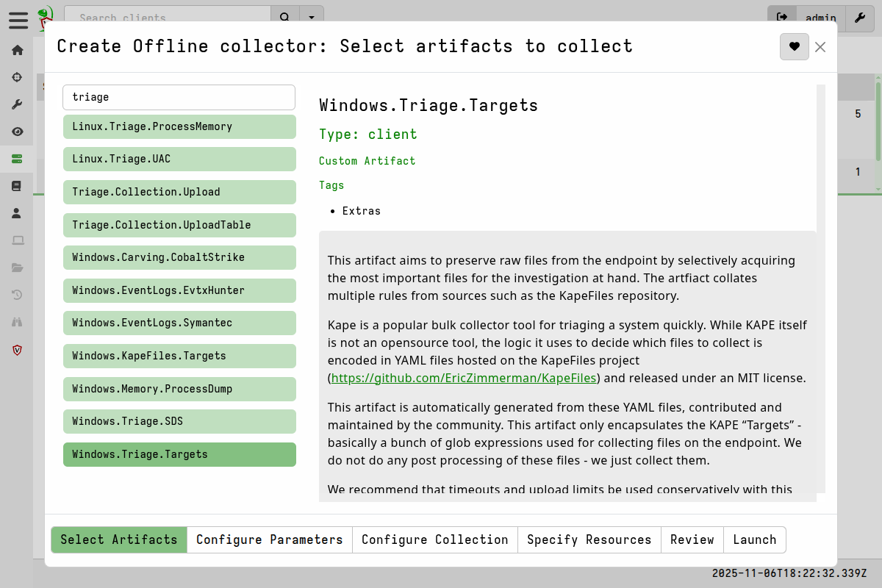The width and height of the screenshot is (882, 588).
Task: Click the magnifying glass search button
Action: (x=284, y=16)
